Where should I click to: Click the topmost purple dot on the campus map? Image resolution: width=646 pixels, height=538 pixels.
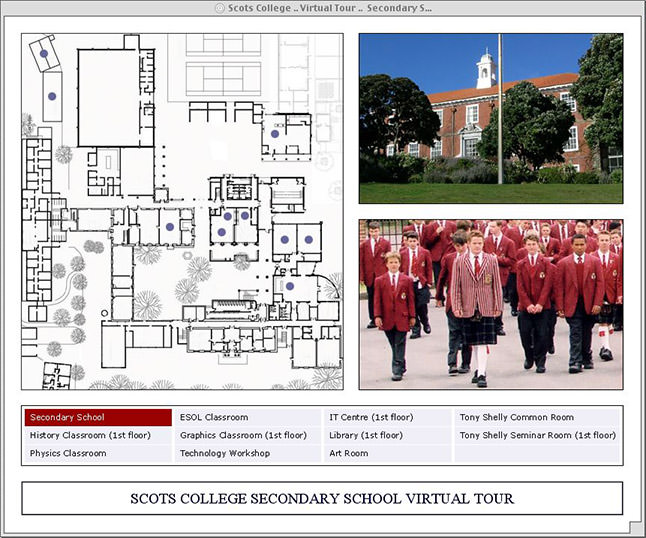click(x=44, y=53)
